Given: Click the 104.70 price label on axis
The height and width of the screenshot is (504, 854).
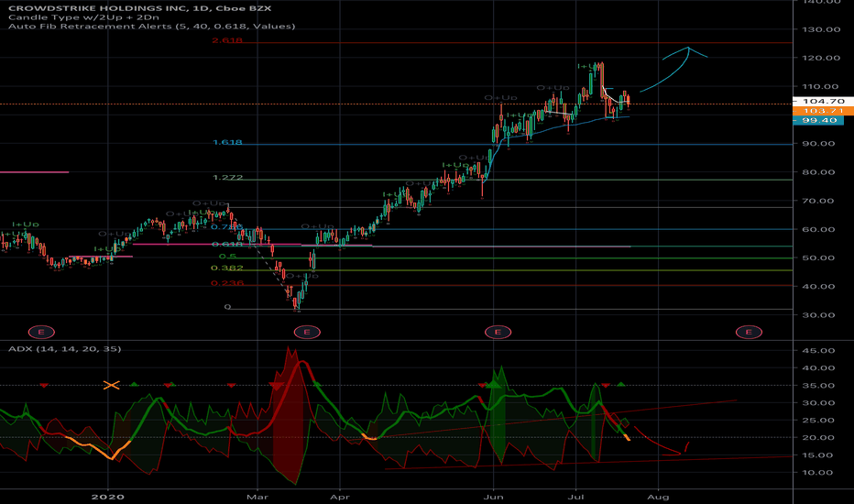Looking at the screenshot, I should click(823, 102).
